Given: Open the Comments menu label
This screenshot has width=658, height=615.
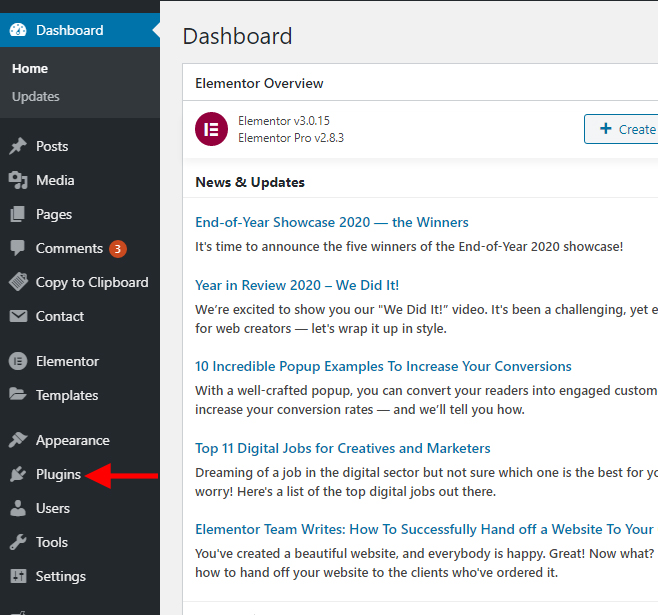Looking at the screenshot, I should click(69, 248).
